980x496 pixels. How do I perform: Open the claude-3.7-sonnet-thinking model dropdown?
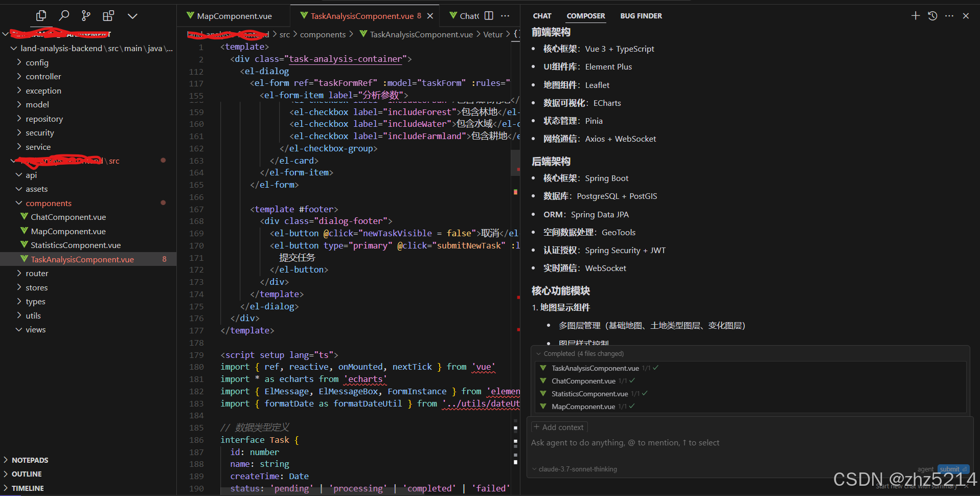pyautogui.click(x=575, y=469)
